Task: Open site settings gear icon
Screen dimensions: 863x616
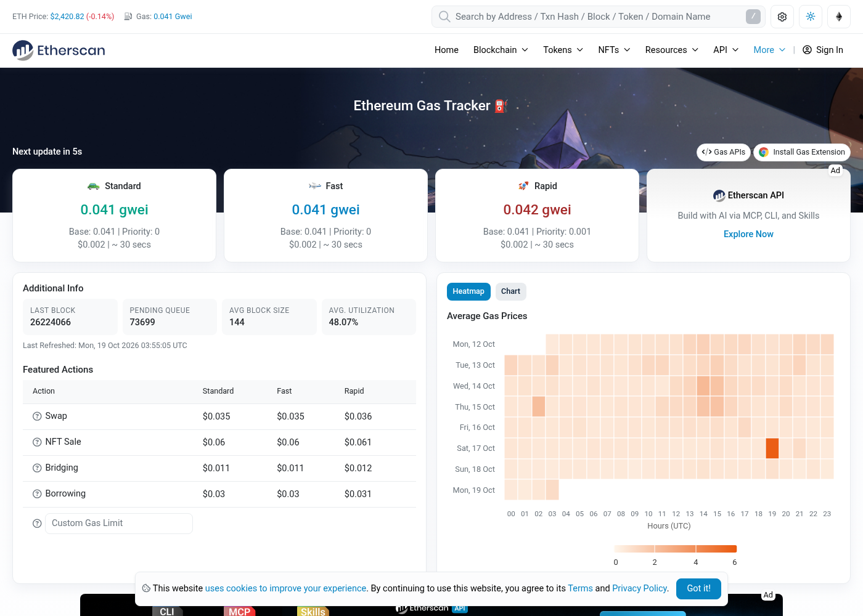Action: click(782, 17)
